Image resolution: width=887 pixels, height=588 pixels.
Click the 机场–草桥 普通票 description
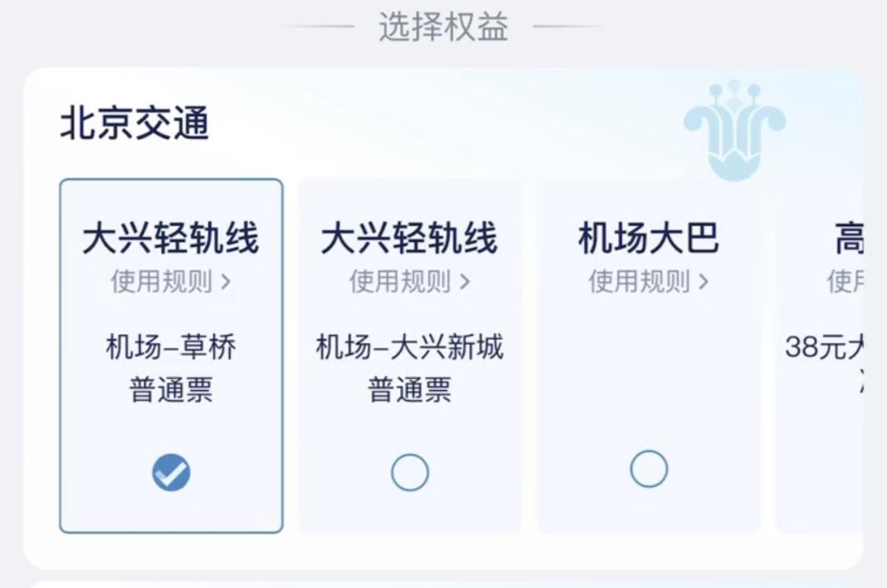171,368
